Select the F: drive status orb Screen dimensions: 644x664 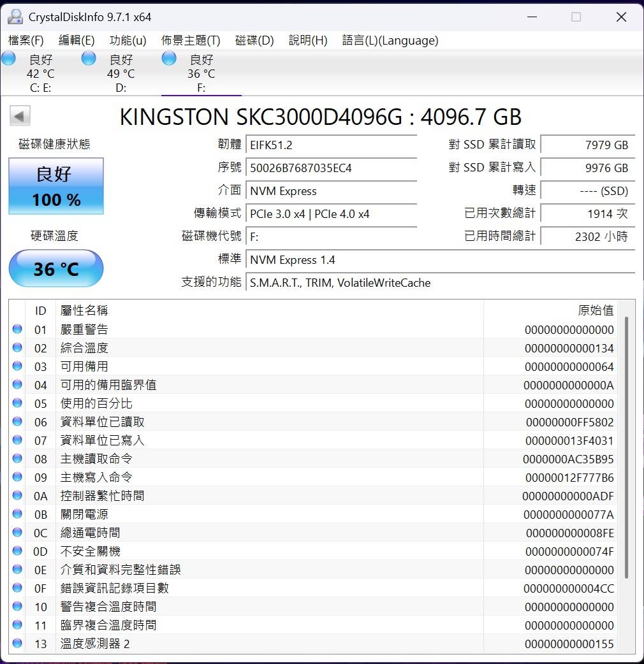(169, 59)
